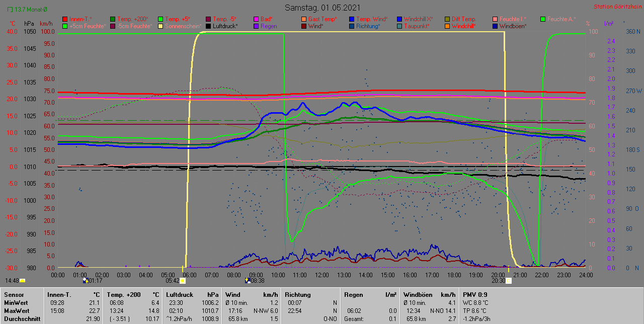Click the yellow Sonnenschein* color swatch
Viewport: 644px width, 324px height.
click(160, 26)
